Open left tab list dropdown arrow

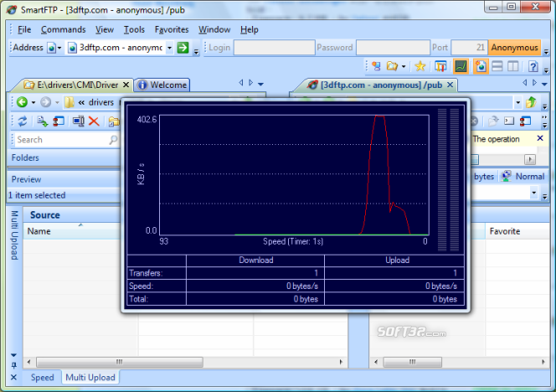coord(261,84)
